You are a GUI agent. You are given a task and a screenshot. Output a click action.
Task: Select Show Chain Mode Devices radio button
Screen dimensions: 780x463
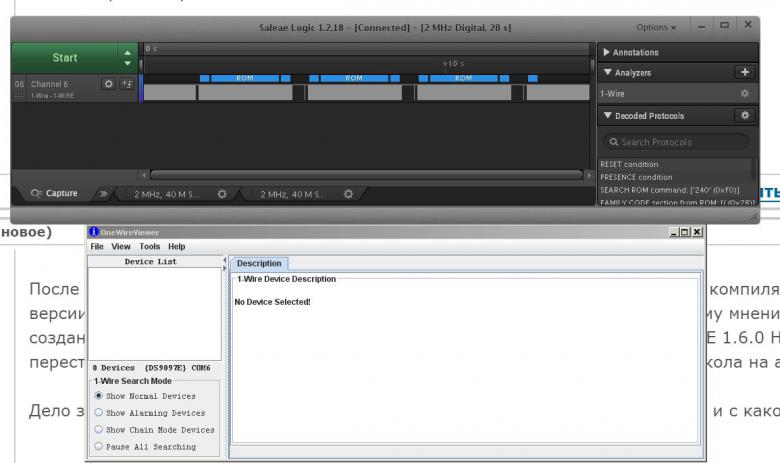[x=98, y=430]
